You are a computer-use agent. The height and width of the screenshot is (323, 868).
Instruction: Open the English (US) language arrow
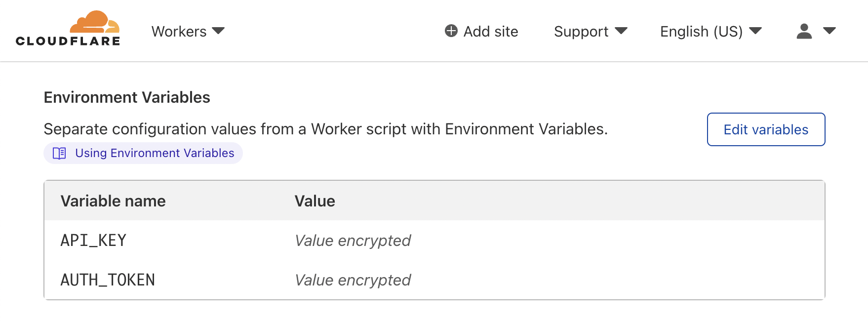coord(755,31)
